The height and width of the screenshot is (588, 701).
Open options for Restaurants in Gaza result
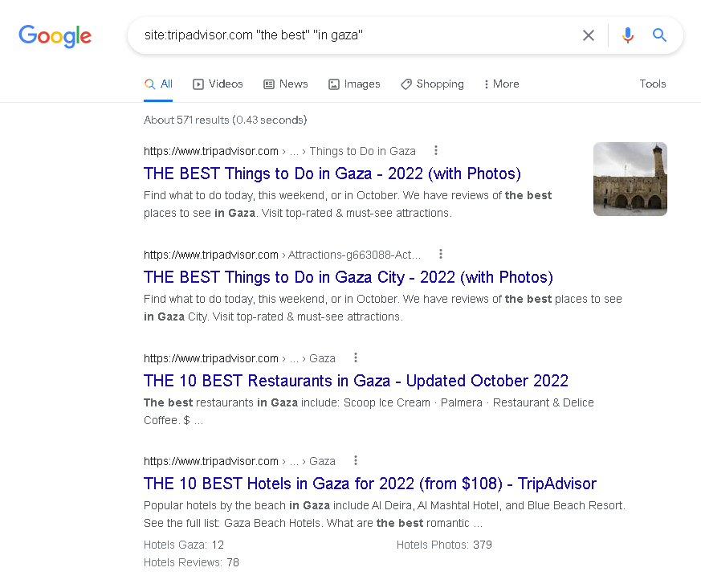pos(356,358)
